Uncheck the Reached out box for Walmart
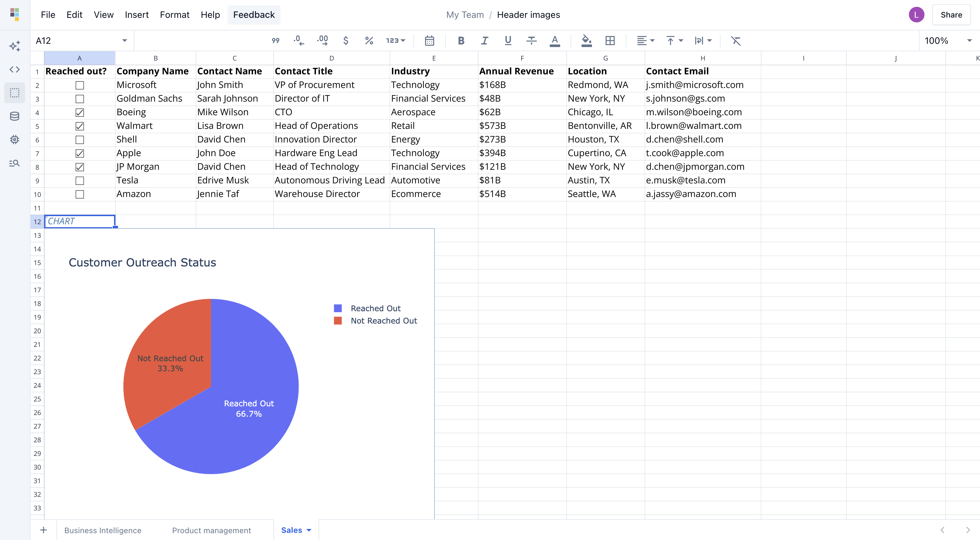 [x=80, y=126]
